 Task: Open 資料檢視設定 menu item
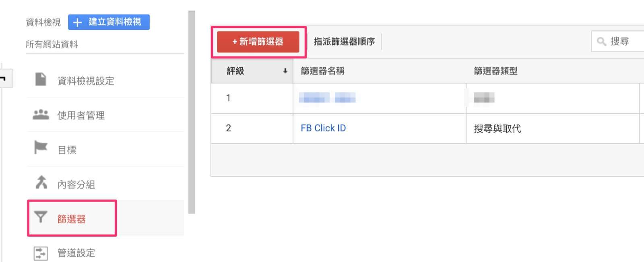[x=86, y=81]
